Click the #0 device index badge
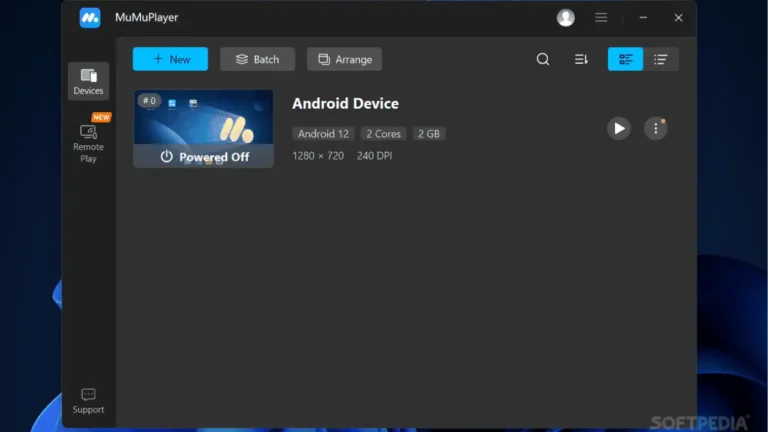This screenshot has width=768, height=432. coord(149,100)
